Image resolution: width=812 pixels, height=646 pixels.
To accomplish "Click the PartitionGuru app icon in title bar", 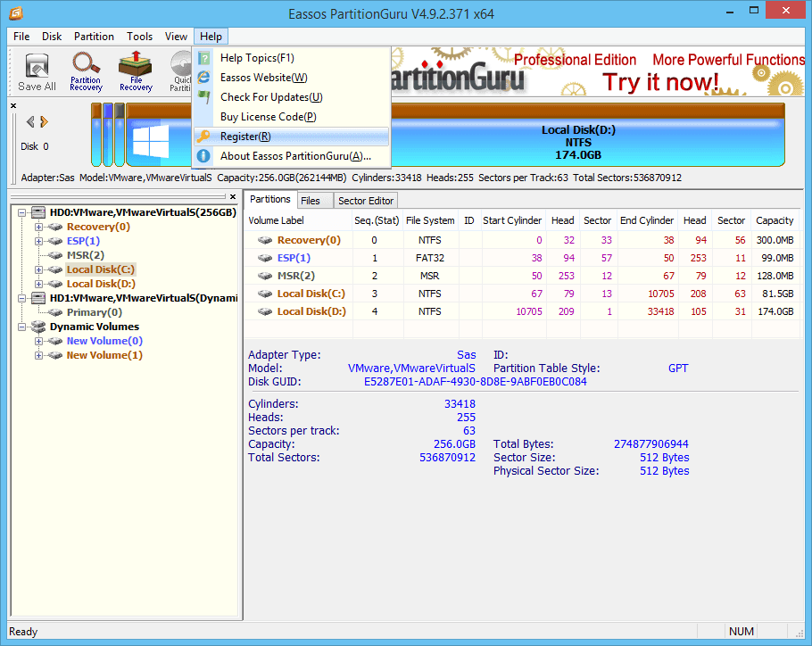I will pyautogui.click(x=17, y=12).
